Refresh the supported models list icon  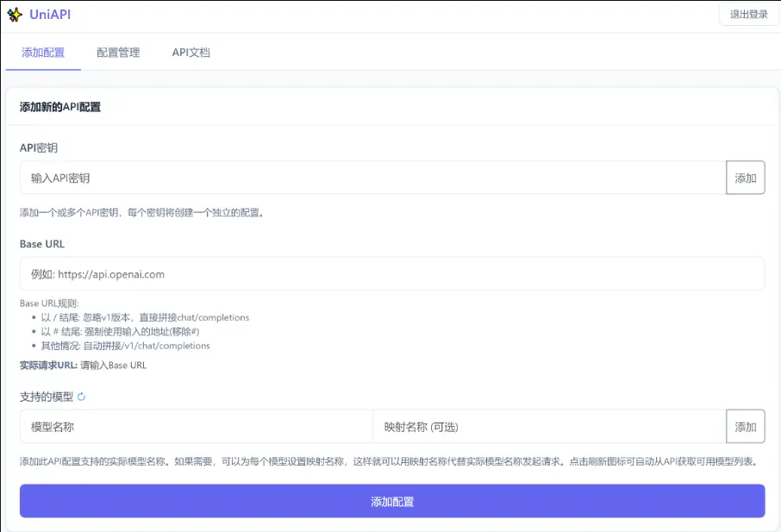tap(82, 397)
